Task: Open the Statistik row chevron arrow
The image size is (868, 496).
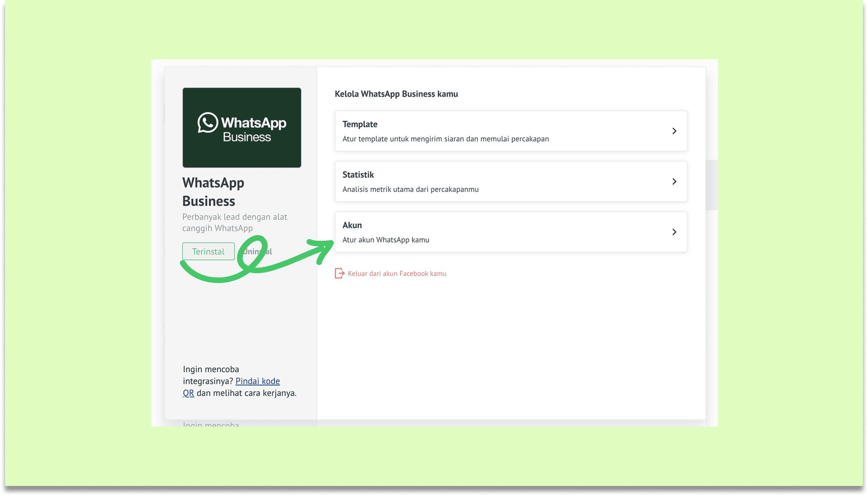Action: click(674, 181)
